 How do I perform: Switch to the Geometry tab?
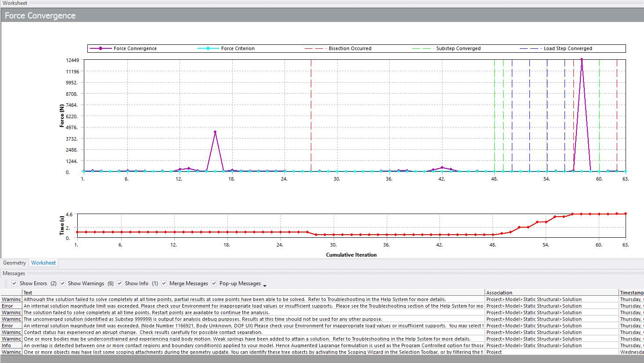(14, 263)
